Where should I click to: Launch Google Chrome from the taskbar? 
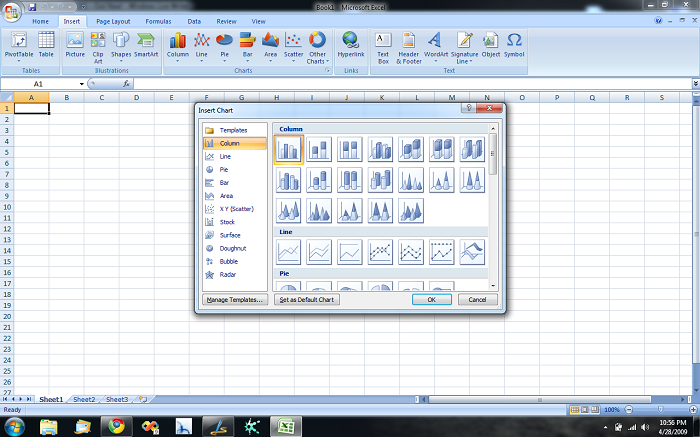tap(116, 426)
